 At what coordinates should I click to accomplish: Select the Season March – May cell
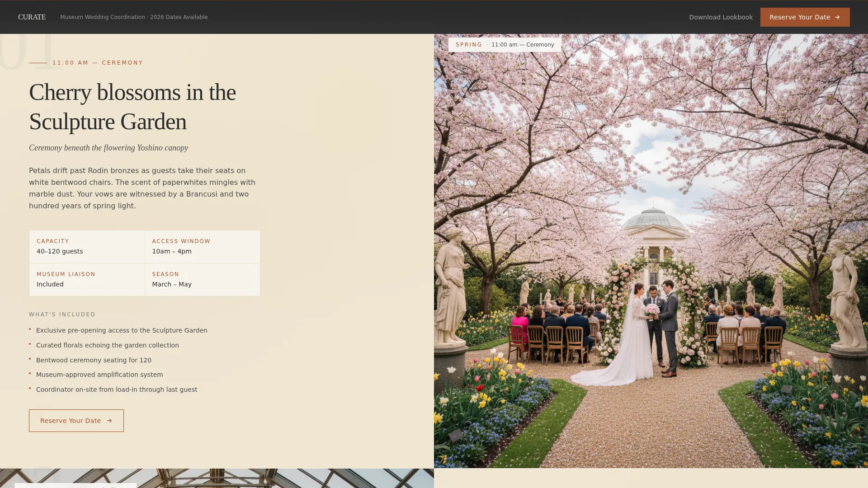pos(203,280)
